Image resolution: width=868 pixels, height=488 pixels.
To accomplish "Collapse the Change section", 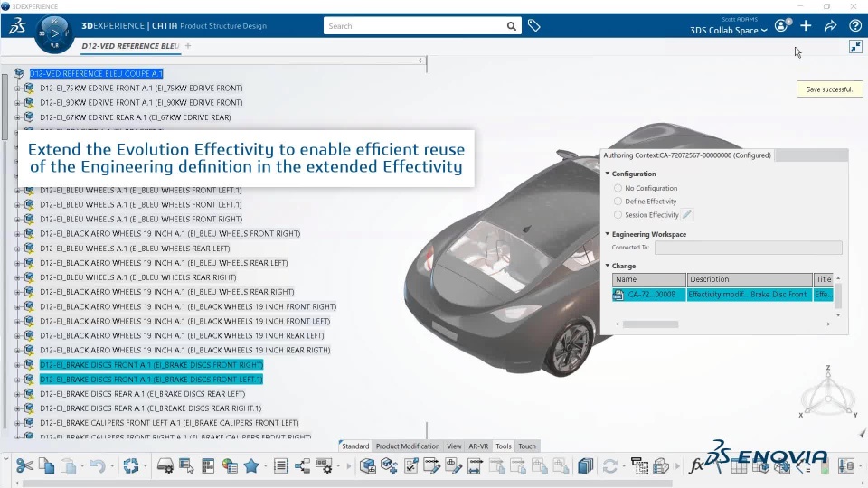I will coord(608,266).
